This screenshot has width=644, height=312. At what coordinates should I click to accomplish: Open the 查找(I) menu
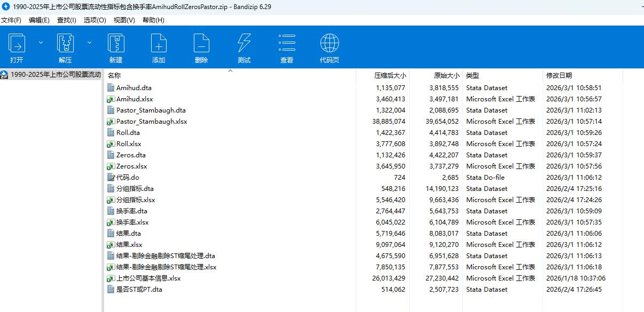point(67,20)
